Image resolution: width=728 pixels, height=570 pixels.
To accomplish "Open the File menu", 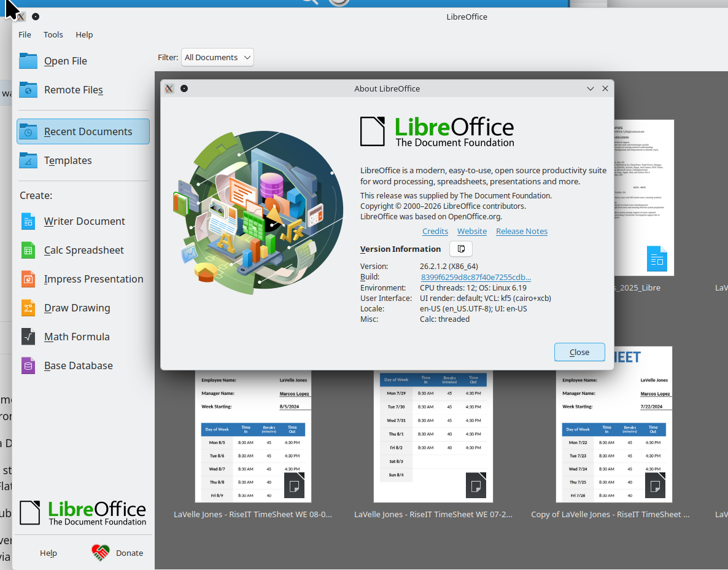I will tap(25, 34).
